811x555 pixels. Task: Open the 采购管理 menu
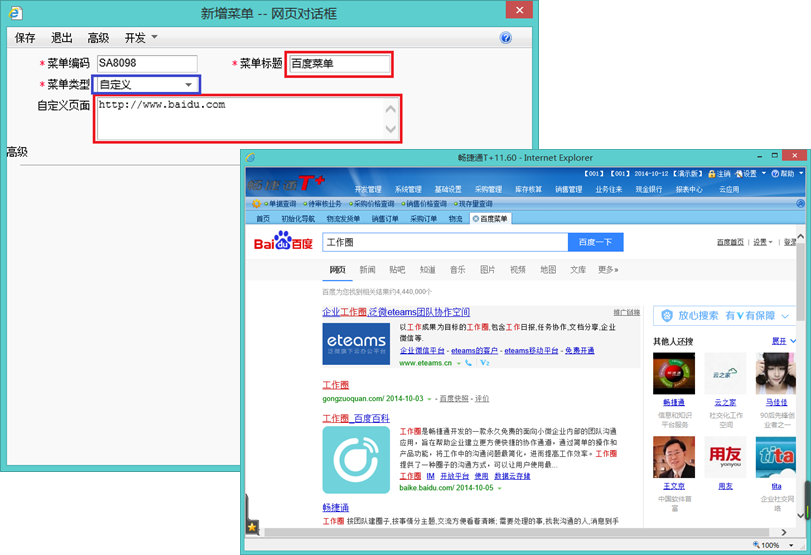[488, 189]
